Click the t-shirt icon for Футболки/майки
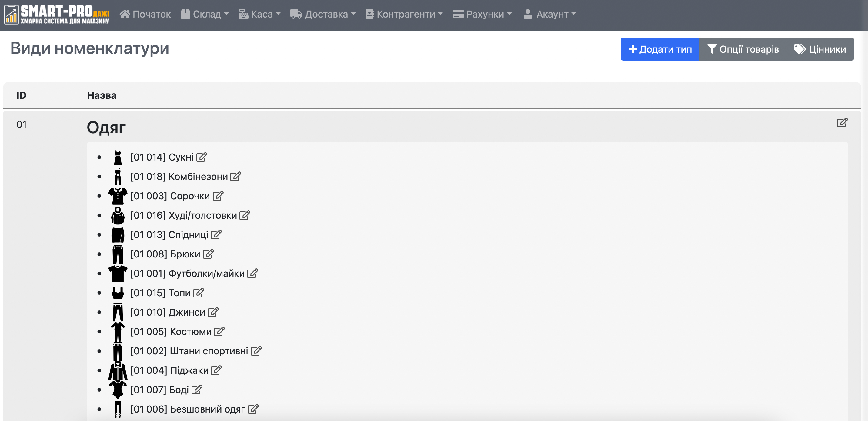The width and height of the screenshot is (868, 421). pos(118,273)
